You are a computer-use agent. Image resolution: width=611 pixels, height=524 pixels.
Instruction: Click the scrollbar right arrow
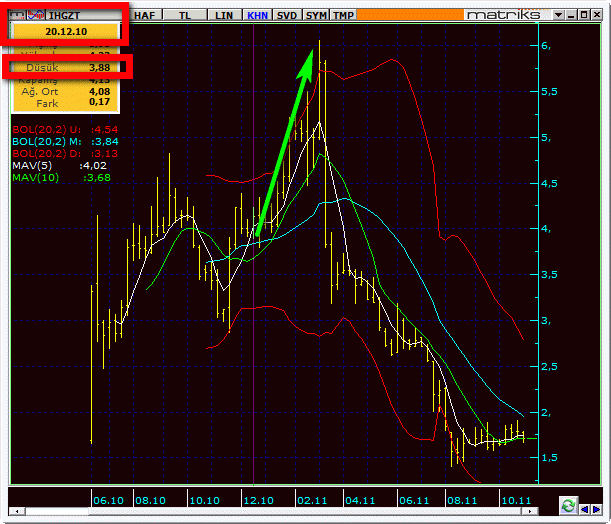point(530,511)
